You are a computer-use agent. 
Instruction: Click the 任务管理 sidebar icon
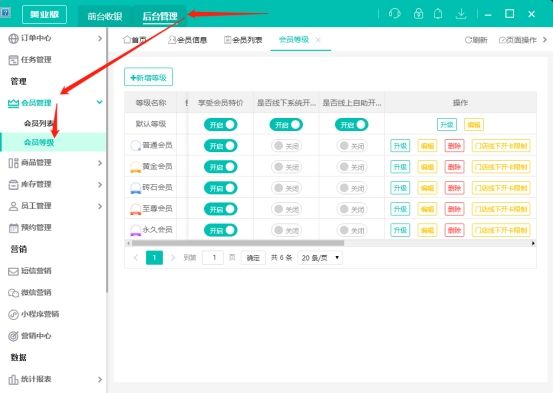click(x=13, y=60)
